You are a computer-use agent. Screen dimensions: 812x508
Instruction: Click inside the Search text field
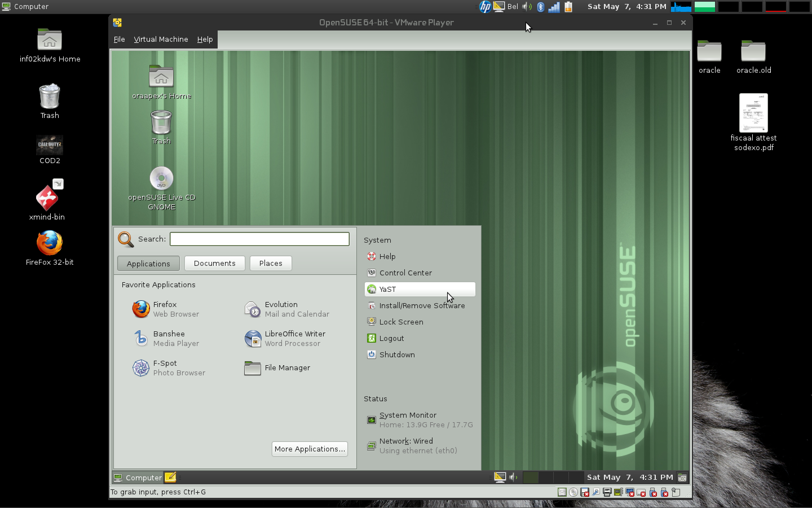coord(259,239)
